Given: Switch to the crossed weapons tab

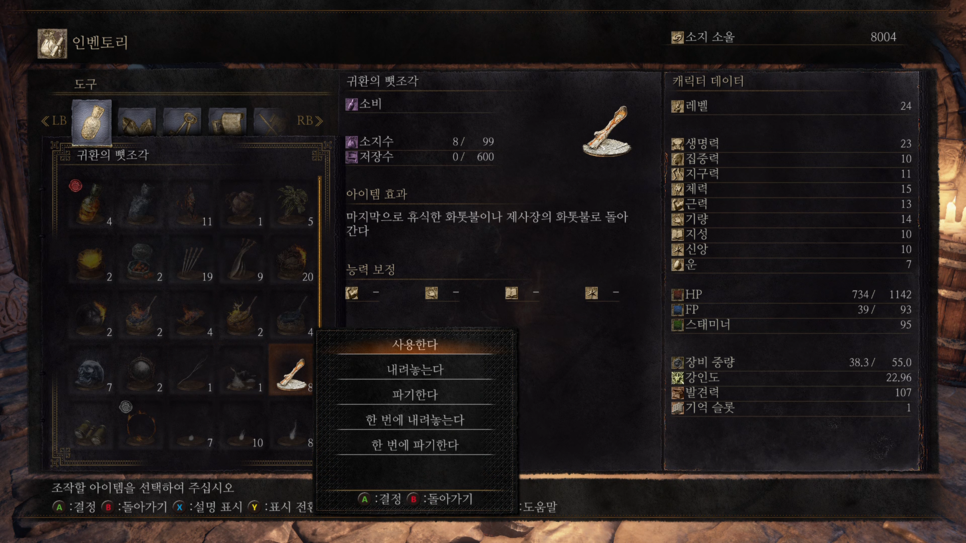Looking at the screenshot, I should [272, 121].
